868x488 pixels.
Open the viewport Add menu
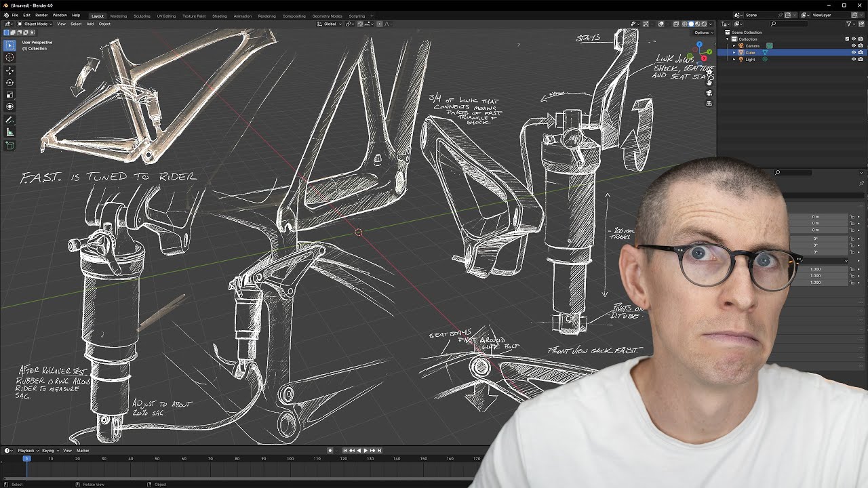point(90,24)
